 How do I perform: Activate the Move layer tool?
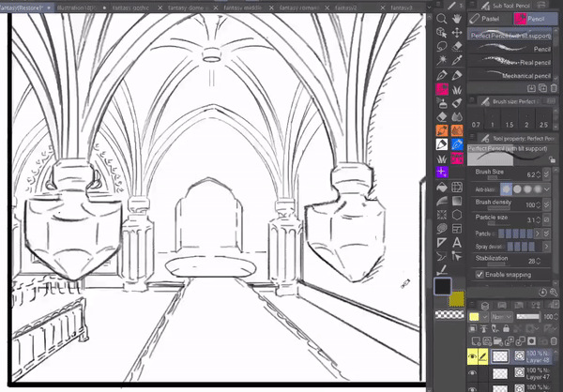click(456, 31)
